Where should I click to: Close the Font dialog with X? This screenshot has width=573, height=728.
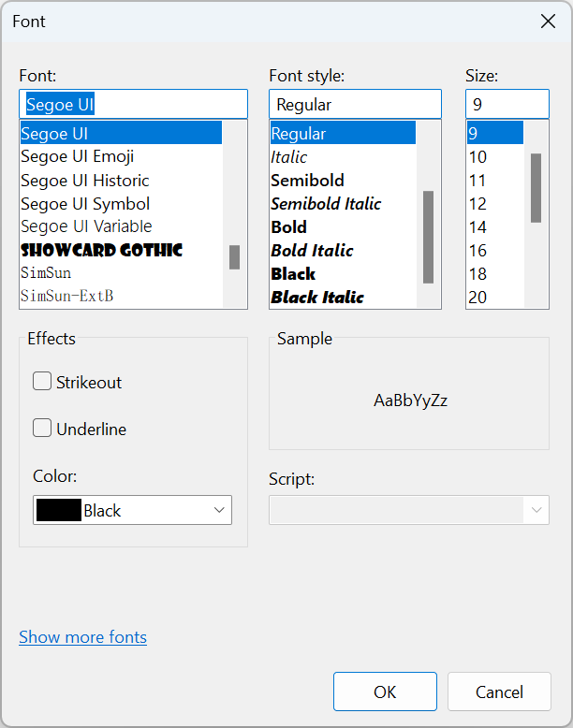click(x=548, y=22)
